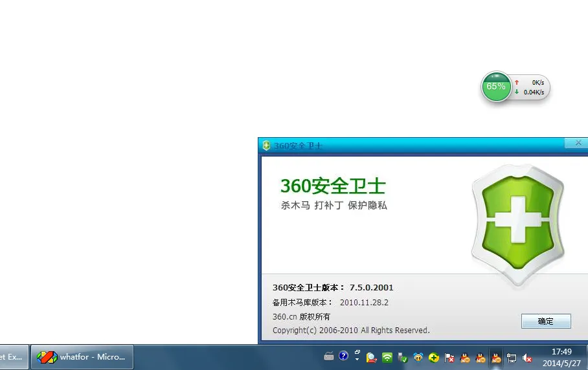Click the red upload speed arrow in floating widget
588x370 pixels.
[x=517, y=82]
